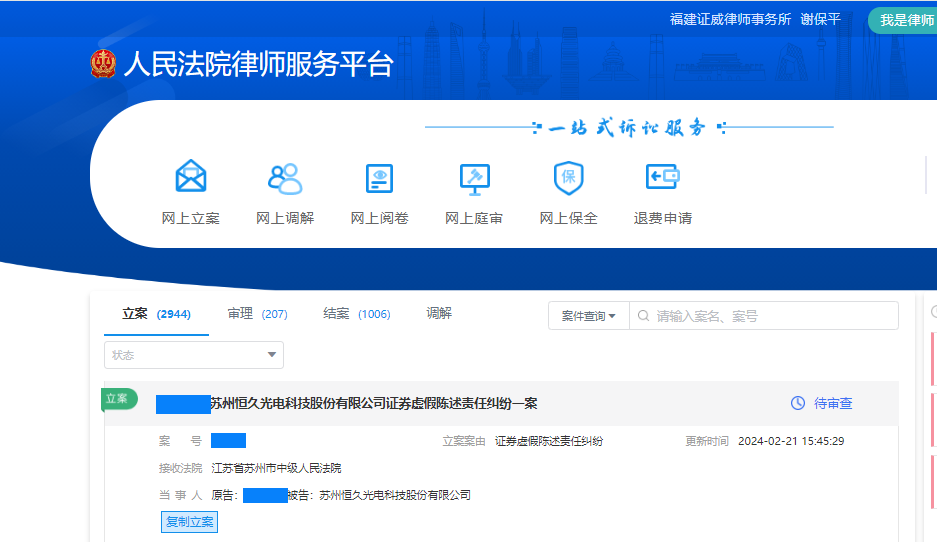
Task: Switch to the 结案 (1006) tab
Action: 357,314
